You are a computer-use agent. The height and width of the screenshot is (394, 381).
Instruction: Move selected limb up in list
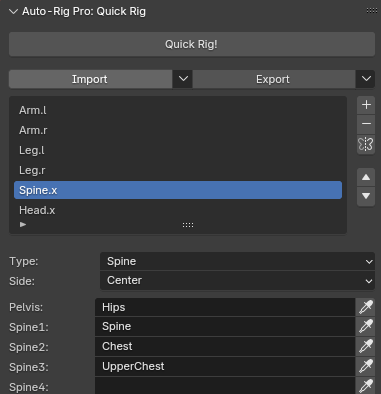[x=366, y=177]
